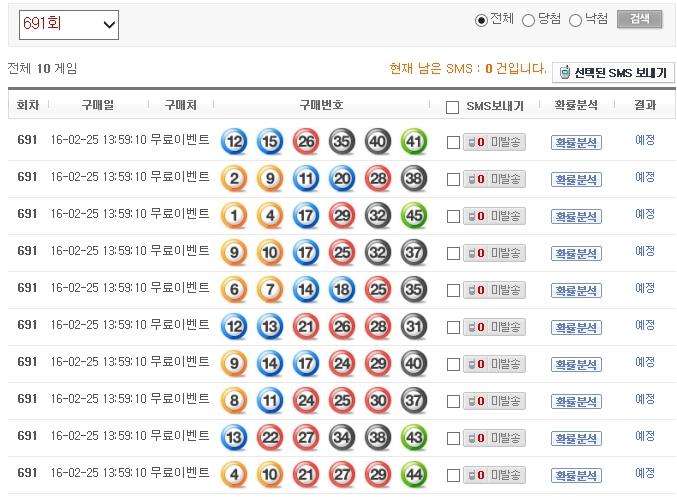
Task: Click the 선택된 SMS 보내기 button
Action: 613,73
